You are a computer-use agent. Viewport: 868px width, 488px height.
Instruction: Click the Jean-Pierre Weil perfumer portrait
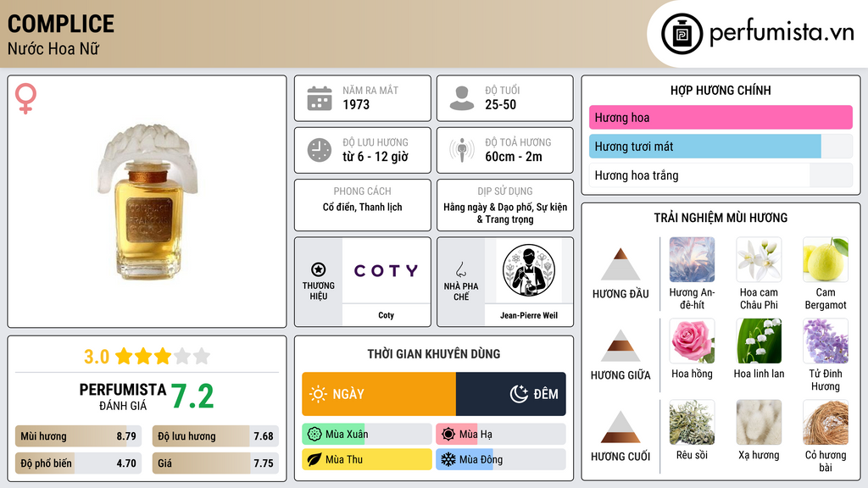529,270
